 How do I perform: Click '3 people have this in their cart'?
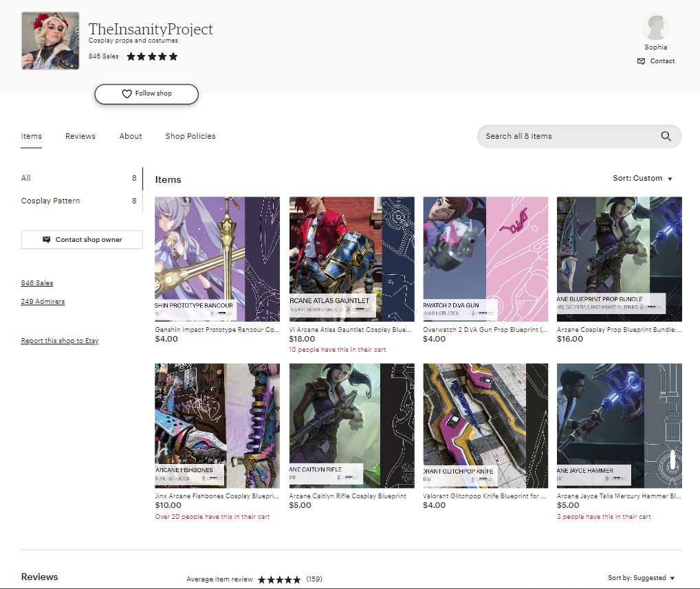604,517
